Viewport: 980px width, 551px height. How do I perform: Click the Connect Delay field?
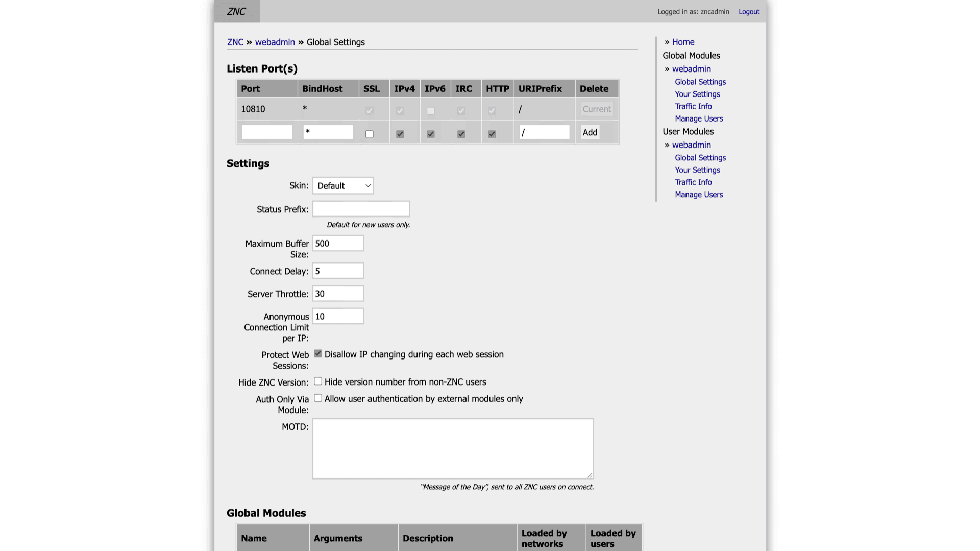coord(338,271)
